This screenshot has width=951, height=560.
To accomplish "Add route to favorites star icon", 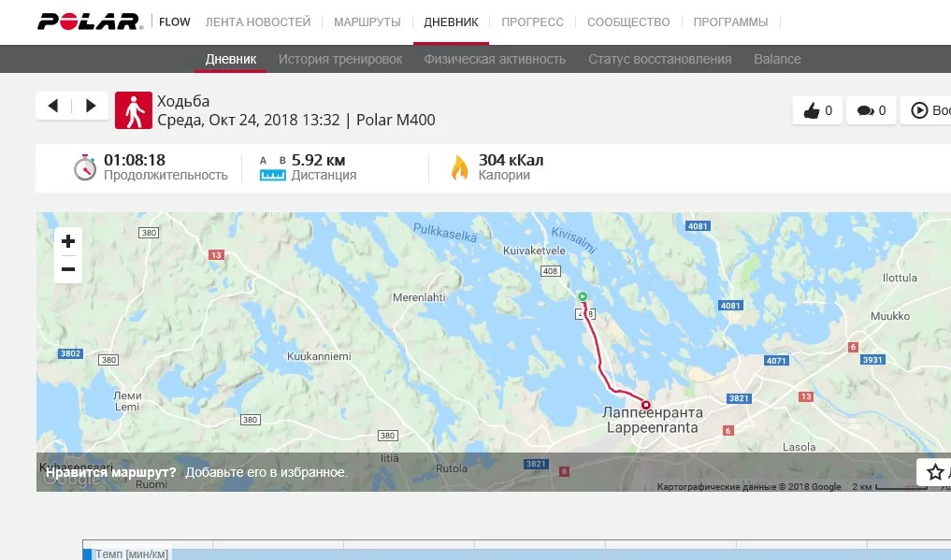I will tap(936, 472).
